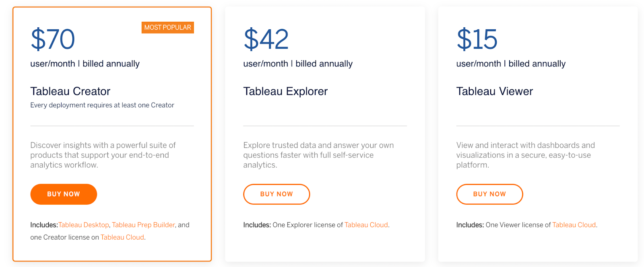Image resolution: width=644 pixels, height=267 pixels.
Task: Select the Tableau Creator plan title
Action: pos(70,92)
